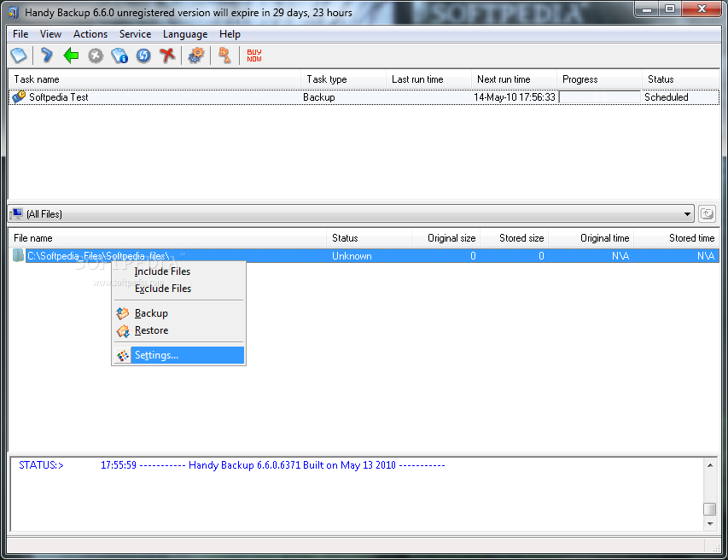Viewport: 728px width, 560px height.
Task: Click the Restore icon in context menu
Action: coord(123,330)
